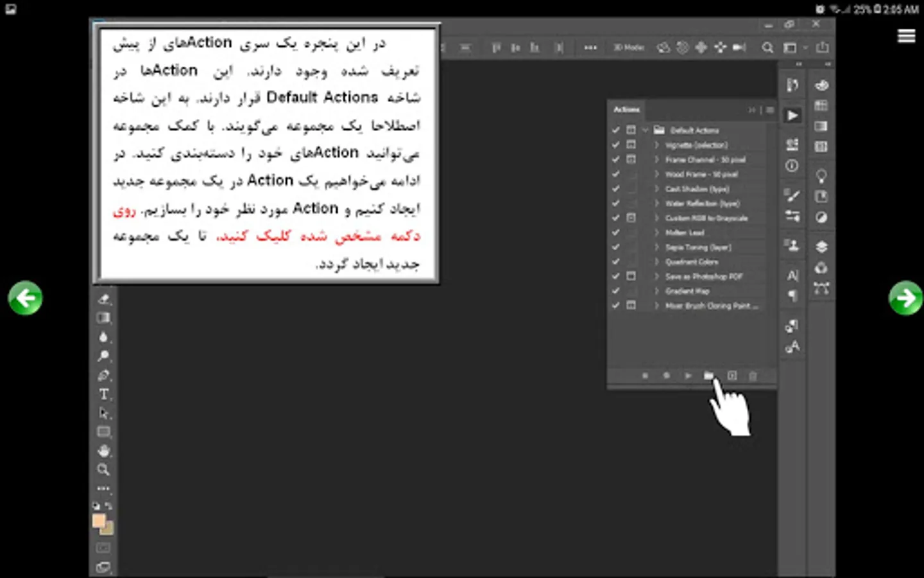Open the Paragraph panel icon

[792, 295]
